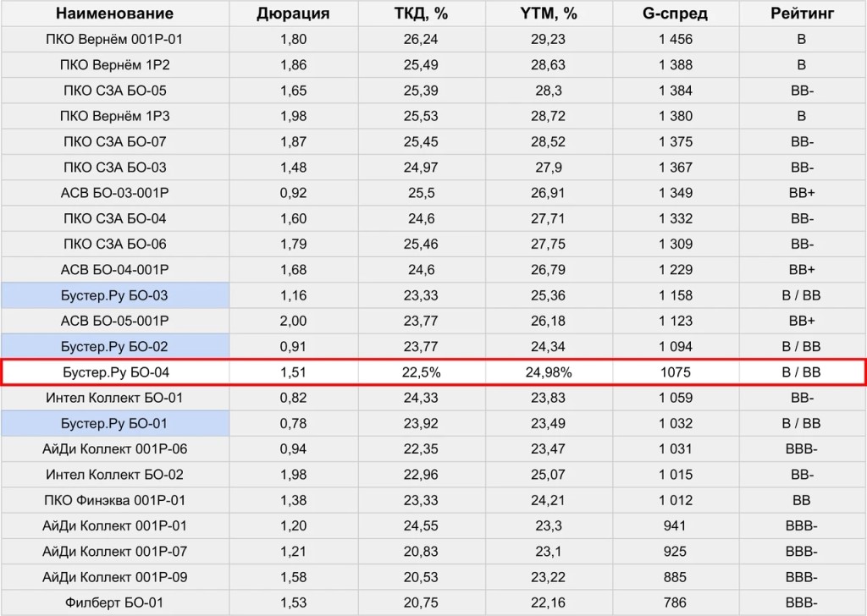Click the "АйДи Коллект 001Р-09" name cell
This screenshot has width=867, height=616.
(114, 577)
